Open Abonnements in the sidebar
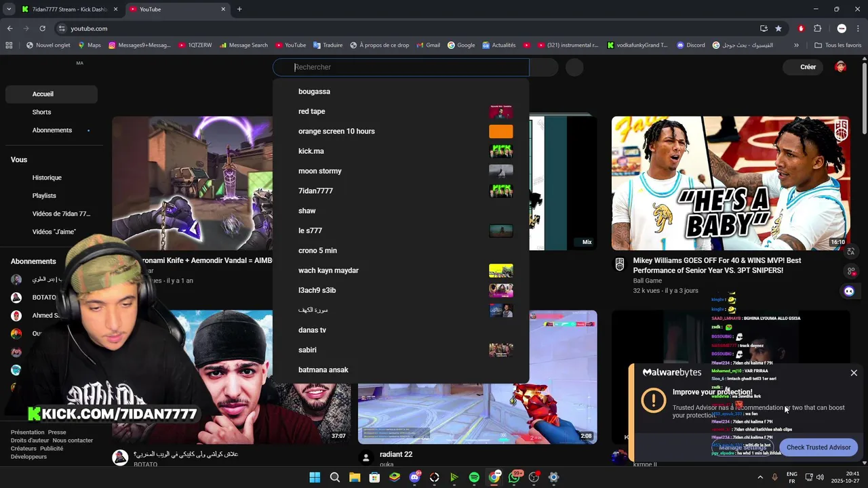This screenshot has height=488, width=868. pyautogui.click(x=52, y=130)
